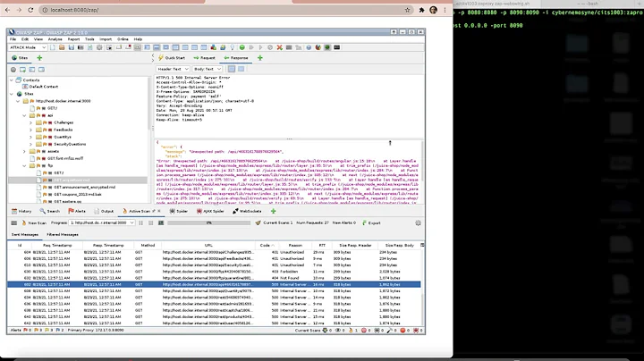Click the New Scan button label

(37, 222)
